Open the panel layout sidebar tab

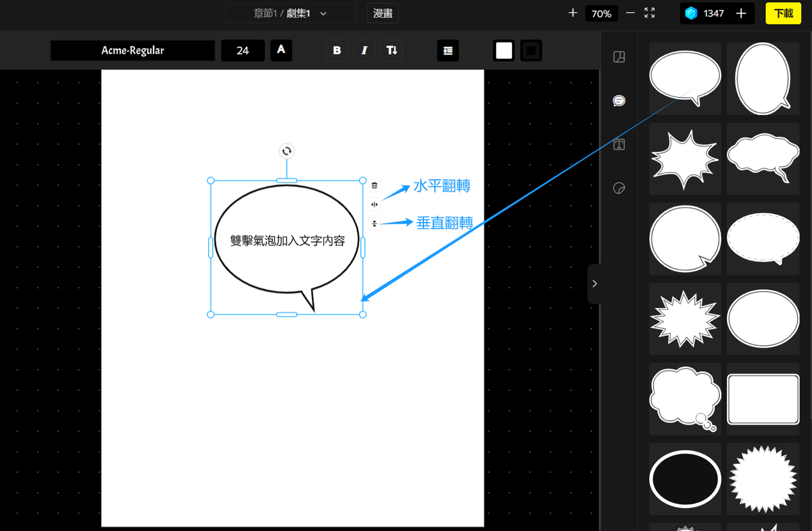coord(619,57)
